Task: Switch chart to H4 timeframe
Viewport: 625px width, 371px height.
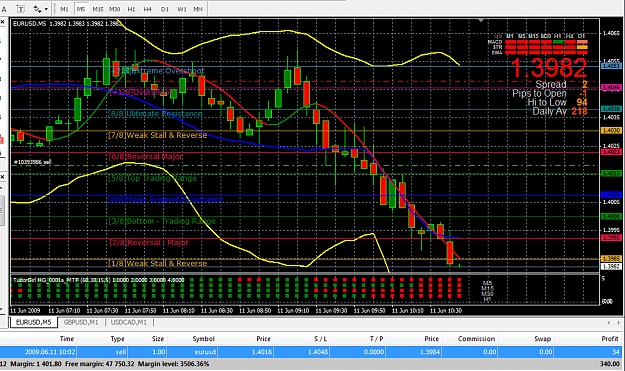Action: click(x=147, y=9)
